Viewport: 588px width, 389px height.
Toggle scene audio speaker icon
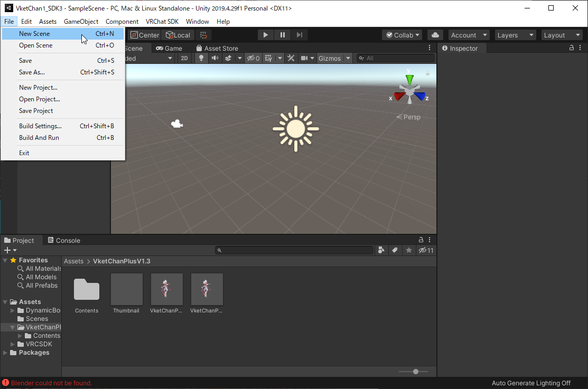click(214, 58)
